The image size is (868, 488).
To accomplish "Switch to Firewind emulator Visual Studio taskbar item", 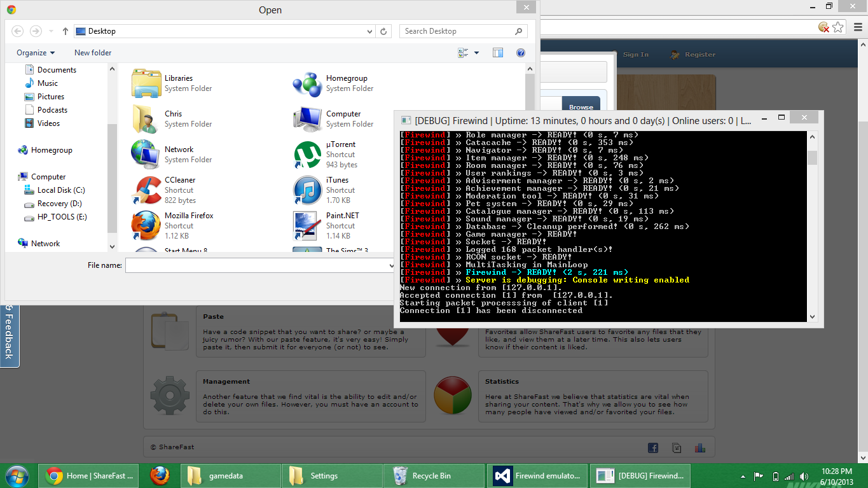I will 538,476.
